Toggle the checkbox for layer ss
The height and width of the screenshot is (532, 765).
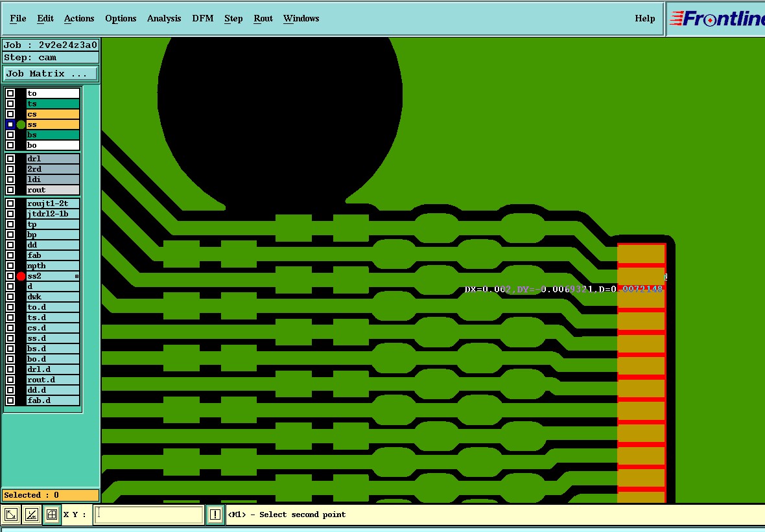pyautogui.click(x=10, y=125)
